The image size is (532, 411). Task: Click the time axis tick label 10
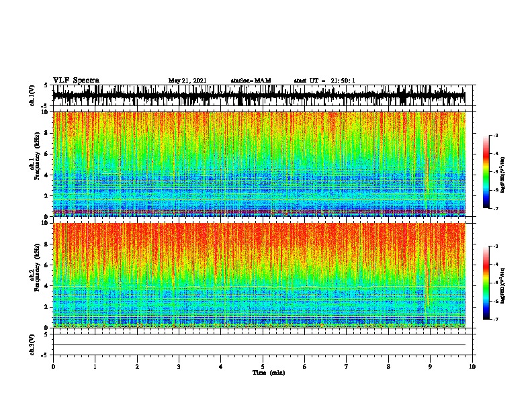(472, 366)
